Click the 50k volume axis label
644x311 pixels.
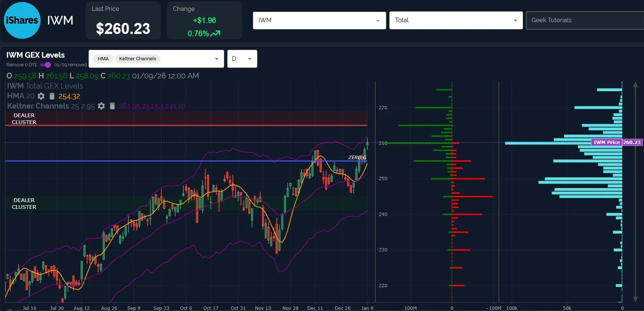pos(567,308)
